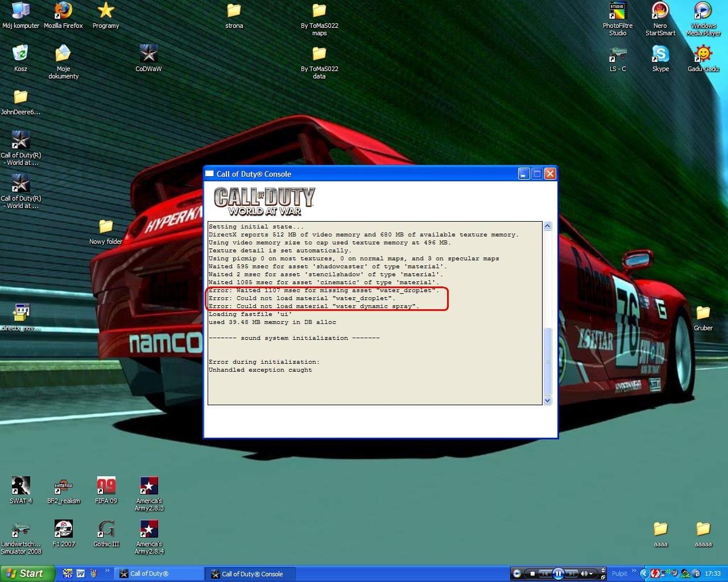Expand hidden Quick Launch items chevron

107,571
